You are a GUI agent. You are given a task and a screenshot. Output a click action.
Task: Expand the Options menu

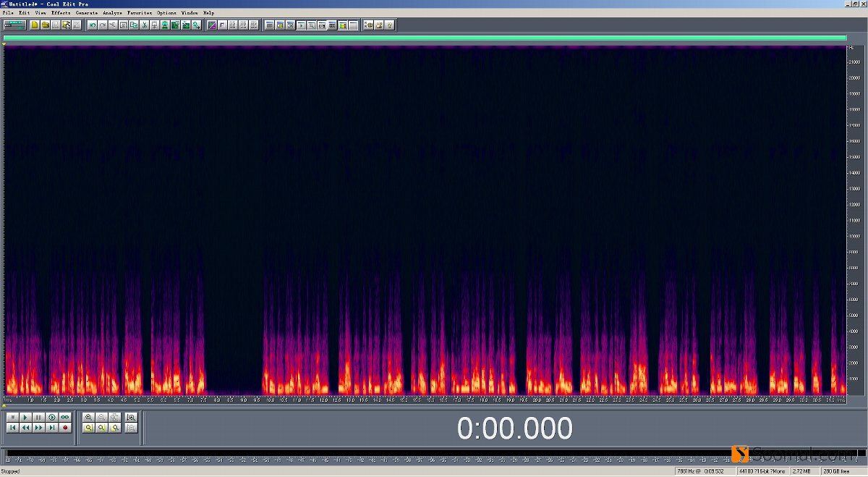click(x=166, y=13)
